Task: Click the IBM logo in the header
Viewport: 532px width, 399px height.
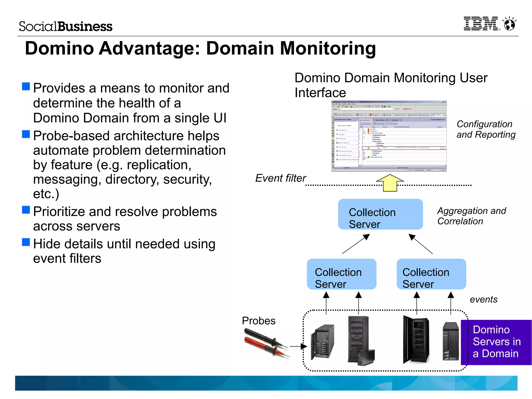Action: tap(482, 24)
